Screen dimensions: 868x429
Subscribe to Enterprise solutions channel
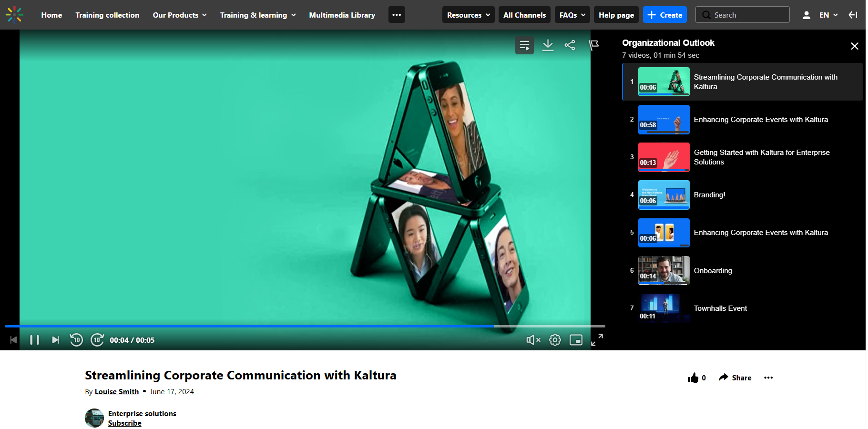tap(125, 423)
